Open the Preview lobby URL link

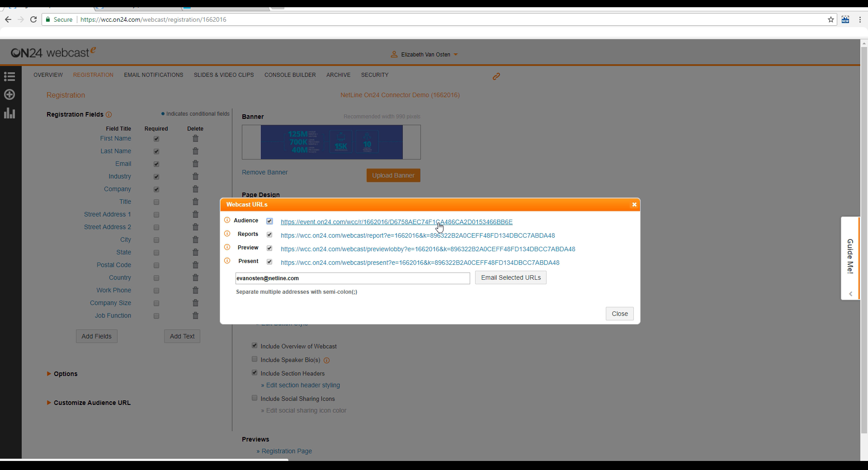click(x=428, y=249)
